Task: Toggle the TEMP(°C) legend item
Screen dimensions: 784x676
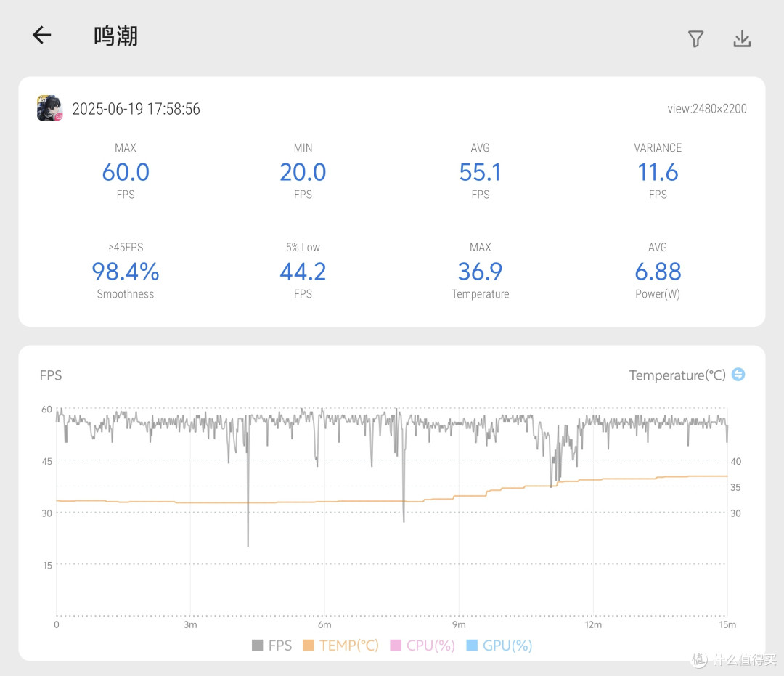Action: 340,645
